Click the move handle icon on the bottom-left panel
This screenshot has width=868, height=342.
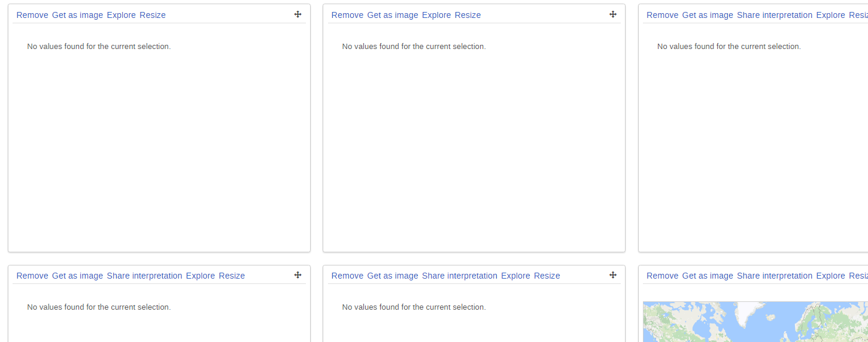point(298,275)
